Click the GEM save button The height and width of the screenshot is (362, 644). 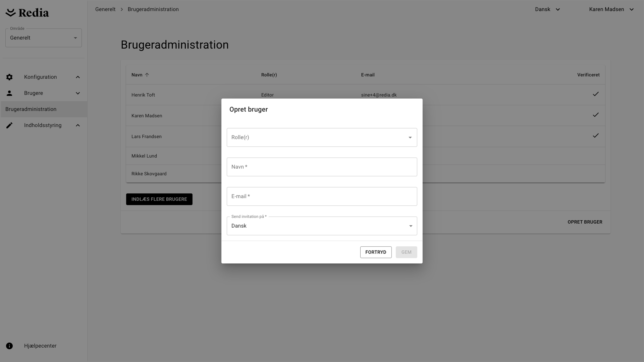coord(406,252)
